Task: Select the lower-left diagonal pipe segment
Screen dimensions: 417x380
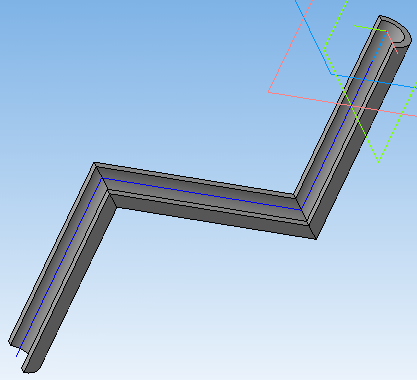Action: (62, 267)
